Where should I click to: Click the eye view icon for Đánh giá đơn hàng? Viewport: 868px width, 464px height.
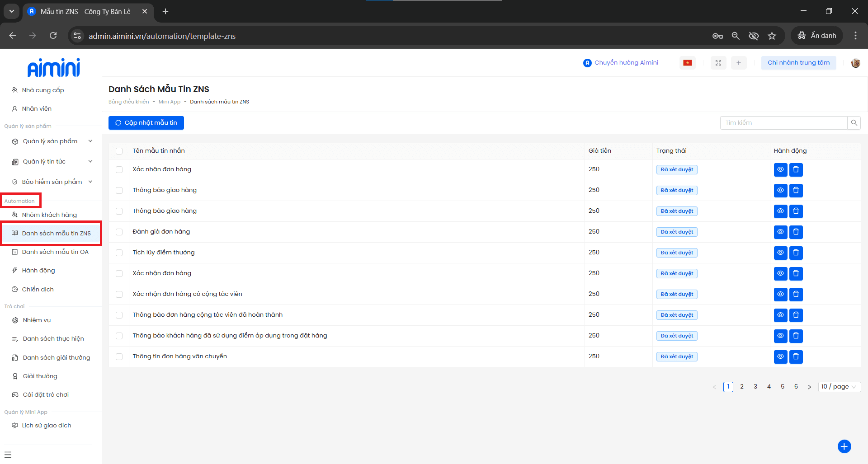pyautogui.click(x=780, y=232)
